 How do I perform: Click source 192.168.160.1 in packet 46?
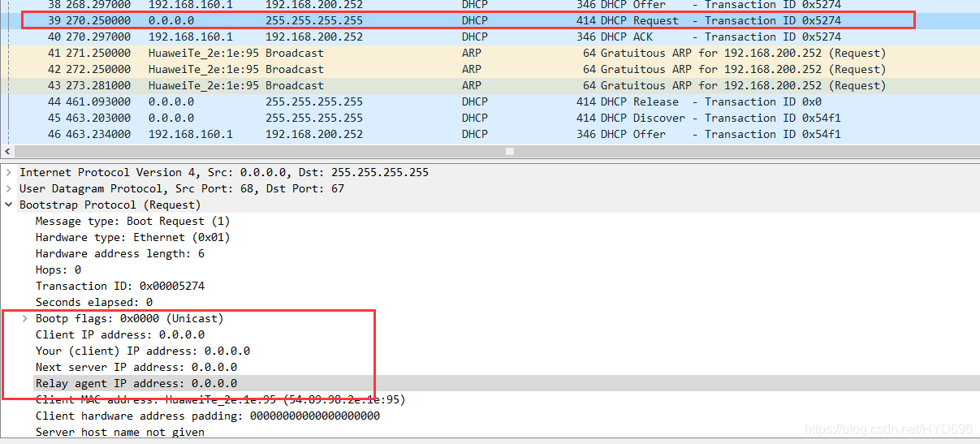[x=191, y=134]
